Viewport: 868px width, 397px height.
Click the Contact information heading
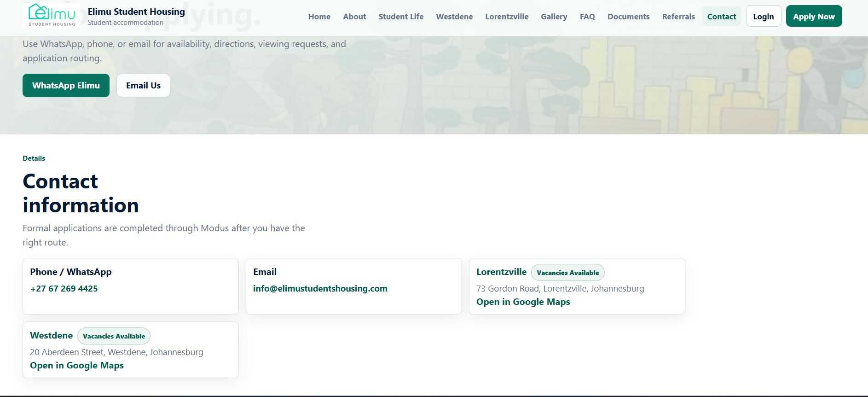(x=81, y=193)
